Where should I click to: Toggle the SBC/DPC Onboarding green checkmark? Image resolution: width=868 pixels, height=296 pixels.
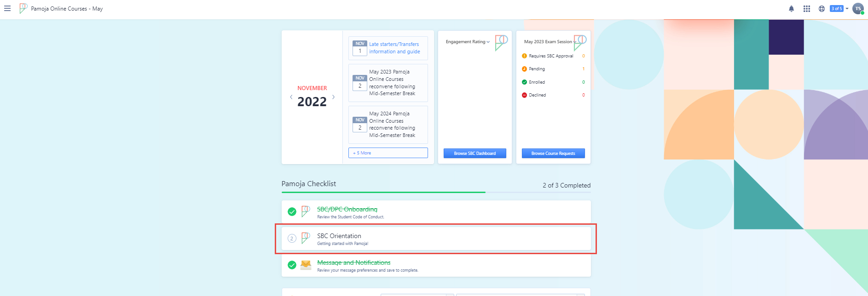coord(292,212)
